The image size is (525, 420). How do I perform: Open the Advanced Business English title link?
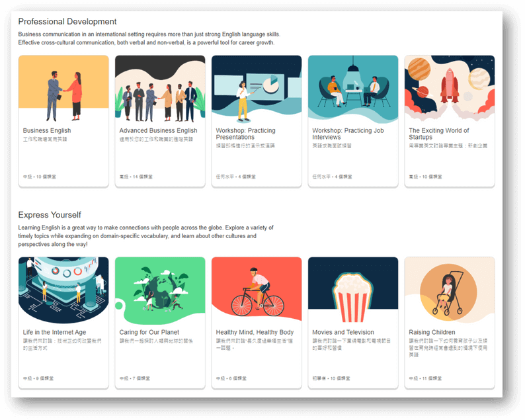pos(158,131)
